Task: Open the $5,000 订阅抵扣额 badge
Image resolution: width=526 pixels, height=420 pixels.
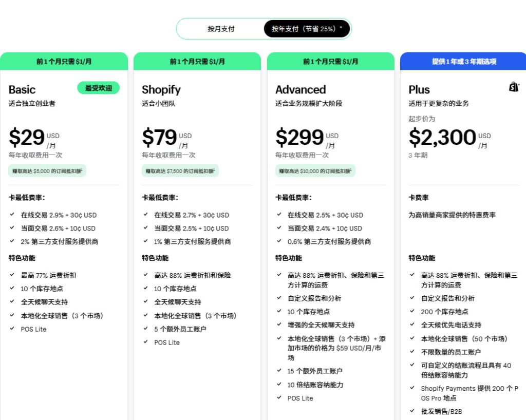Action: point(47,171)
